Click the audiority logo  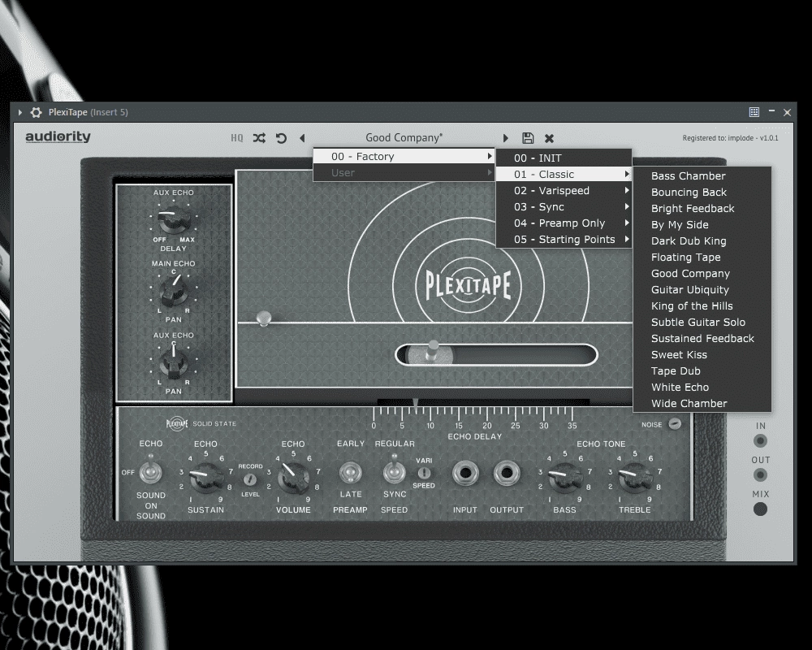[x=58, y=136]
